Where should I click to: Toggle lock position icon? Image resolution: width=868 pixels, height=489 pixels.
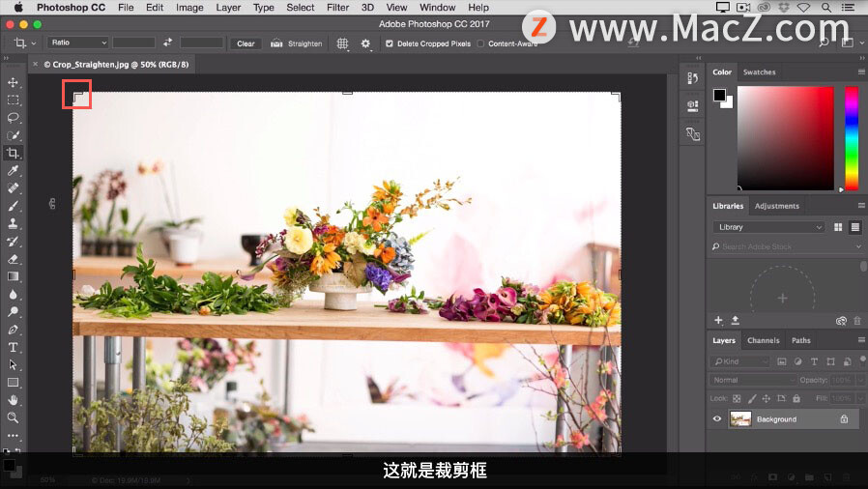tap(767, 398)
